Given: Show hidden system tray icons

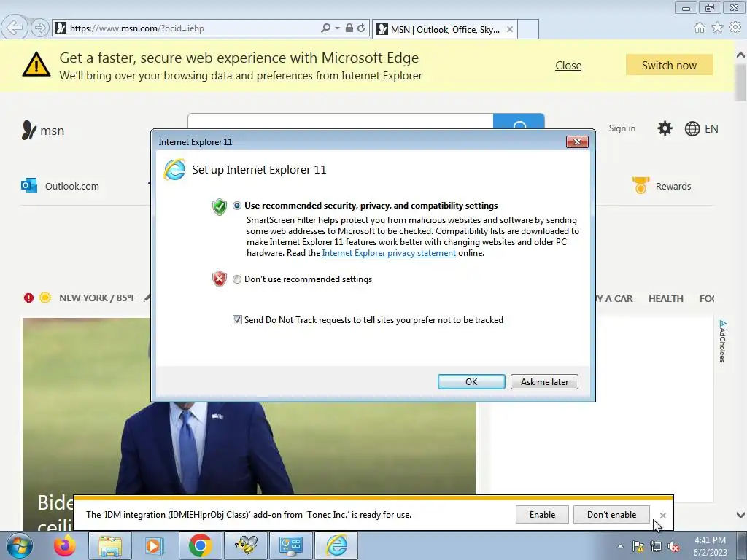Looking at the screenshot, I should (620, 547).
